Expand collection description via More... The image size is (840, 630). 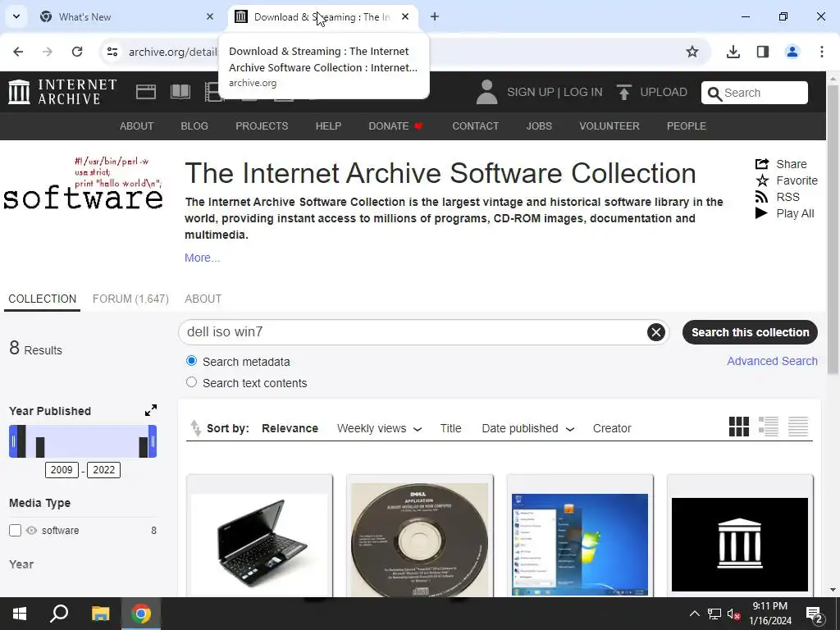(x=202, y=258)
